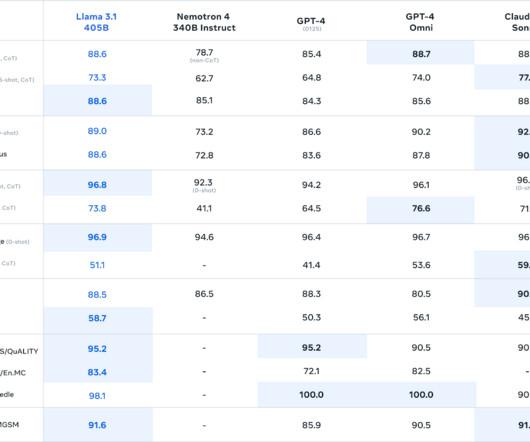Select the 51.1 Llama score
Screen dimensions: 530x442
click(x=97, y=265)
